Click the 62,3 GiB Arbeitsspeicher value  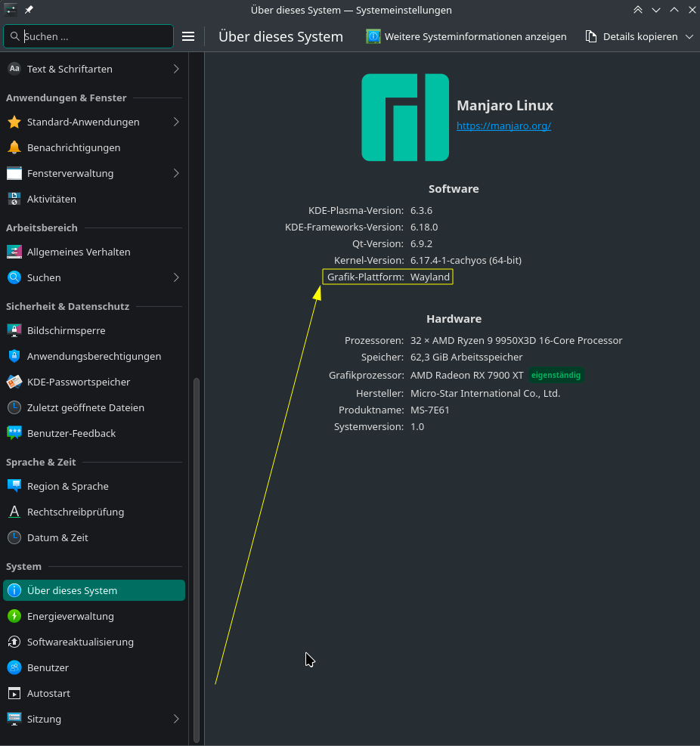466,357
